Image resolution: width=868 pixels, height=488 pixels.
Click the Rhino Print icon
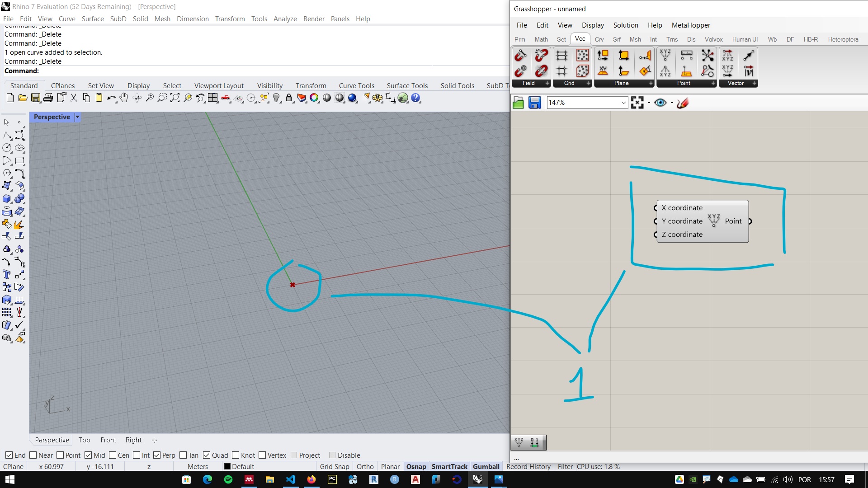pyautogui.click(x=48, y=98)
